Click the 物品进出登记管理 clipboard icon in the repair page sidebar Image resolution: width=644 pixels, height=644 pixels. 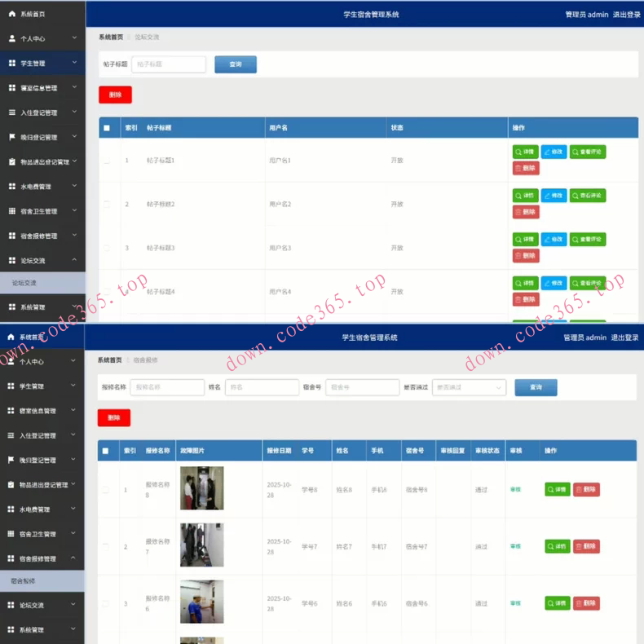pyautogui.click(x=11, y=485)
